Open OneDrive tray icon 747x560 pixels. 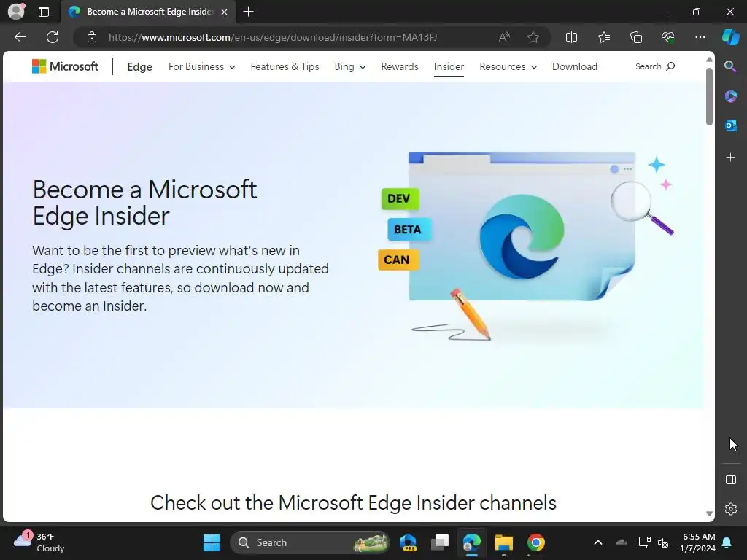tap(622, 542)
